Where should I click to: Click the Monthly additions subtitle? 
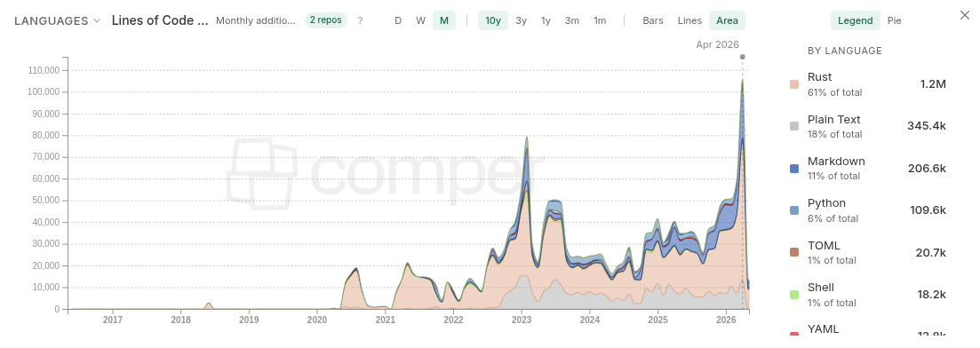[x=256, y=20]
